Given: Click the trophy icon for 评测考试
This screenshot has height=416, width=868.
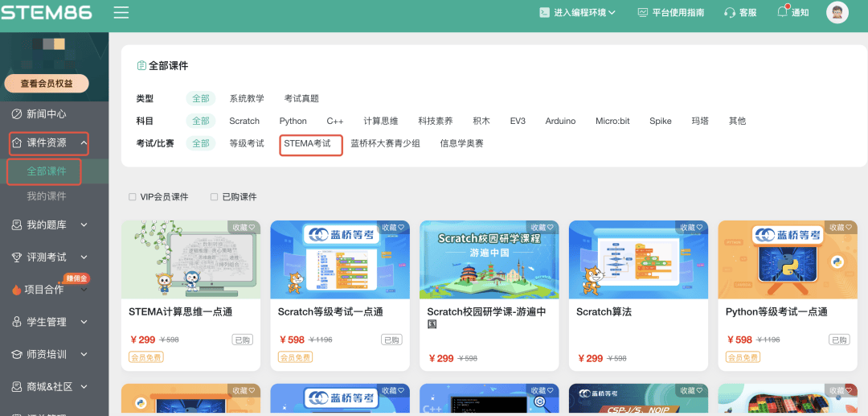Looking at the screenshot, I should pos(17,257).
